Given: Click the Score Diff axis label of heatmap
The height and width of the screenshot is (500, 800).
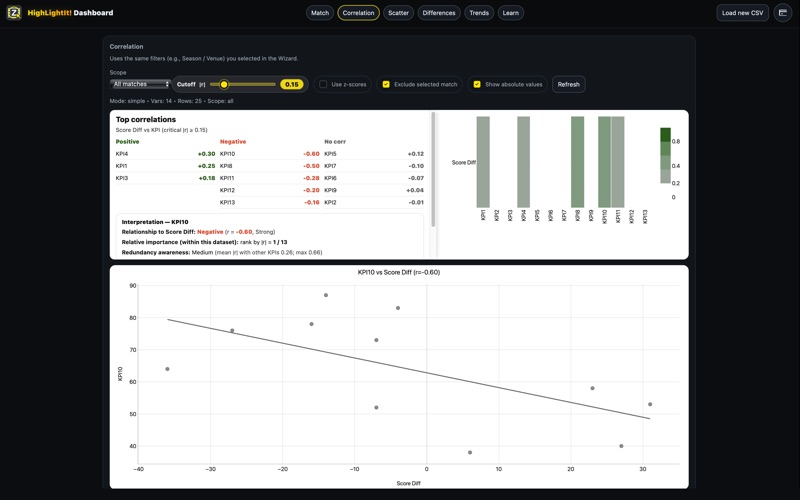Looking at the screenshot, I should (463, 162).
